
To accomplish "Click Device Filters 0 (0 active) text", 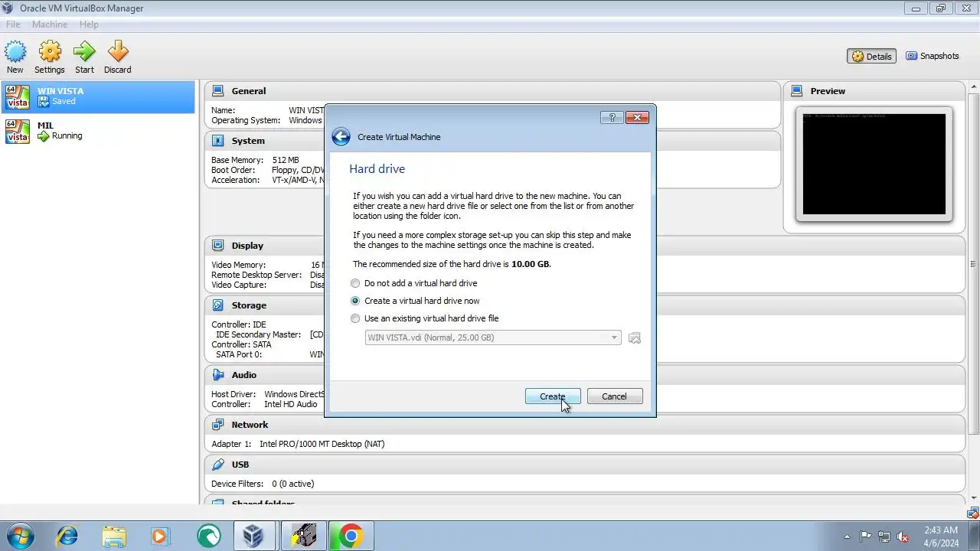I will click(x=263, y=484).
